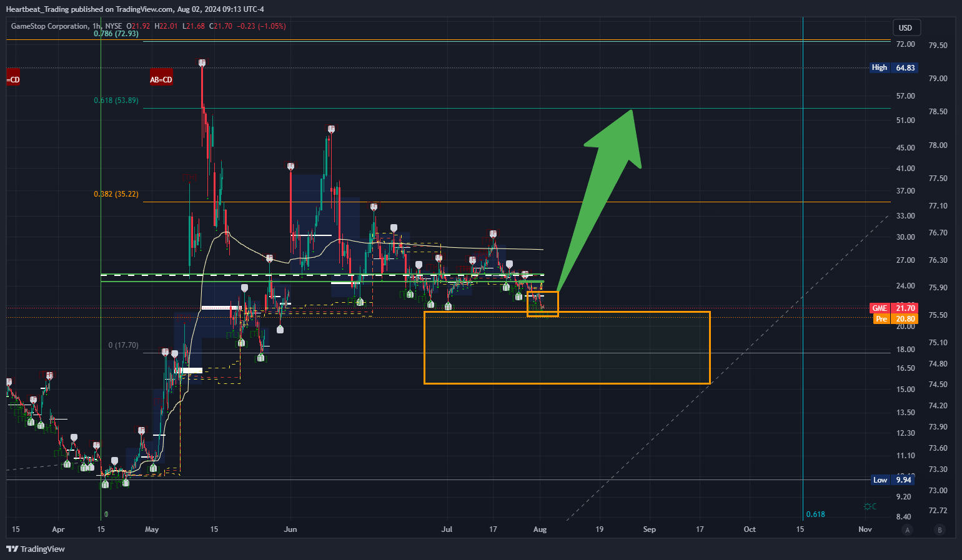Click the 57.00 price axis value

(x=906, y=96)
